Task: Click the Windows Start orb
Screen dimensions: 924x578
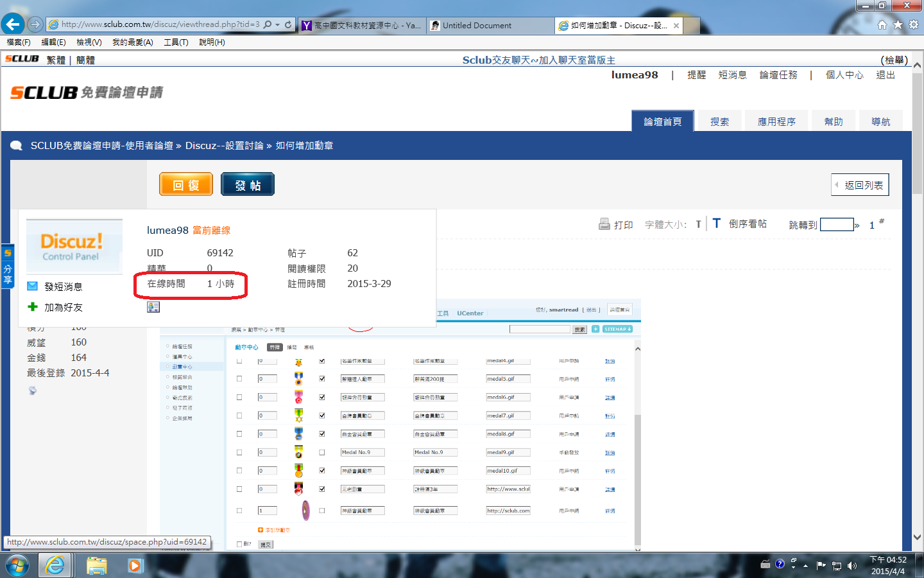Action: coord(17,565)
